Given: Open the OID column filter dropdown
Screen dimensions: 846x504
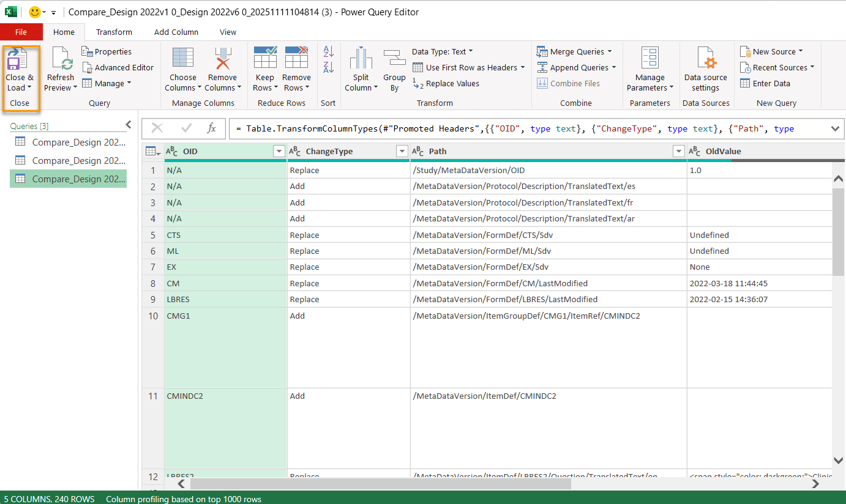Looking at the screenshot, I should point(279,151).
